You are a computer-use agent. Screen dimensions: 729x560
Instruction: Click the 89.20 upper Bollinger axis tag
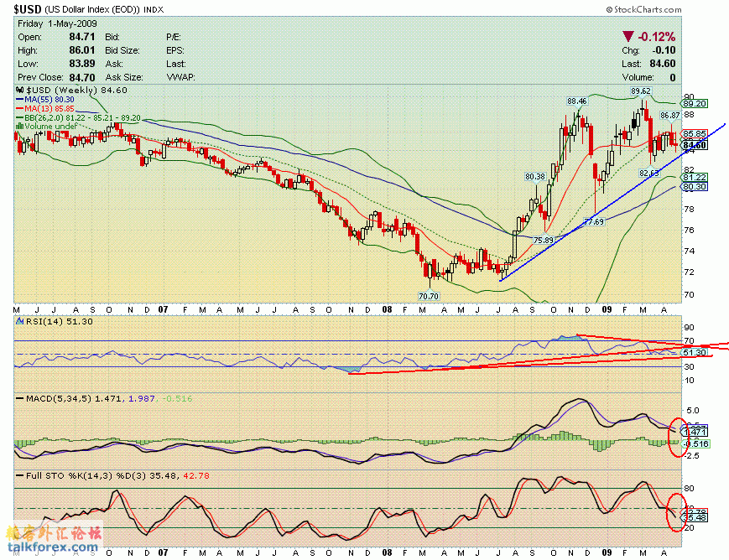pyautogui.click(x=696, y=103)
